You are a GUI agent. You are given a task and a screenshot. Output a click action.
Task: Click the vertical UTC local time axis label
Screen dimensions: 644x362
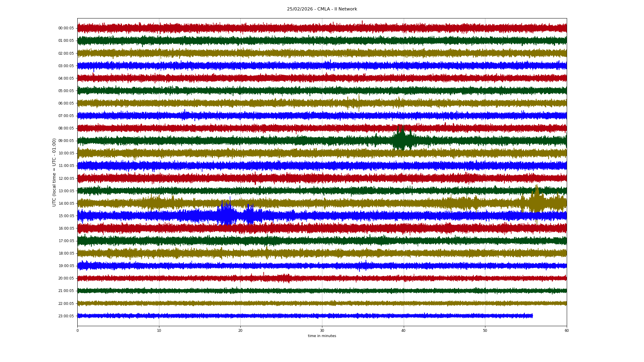(x=54, y=172)
